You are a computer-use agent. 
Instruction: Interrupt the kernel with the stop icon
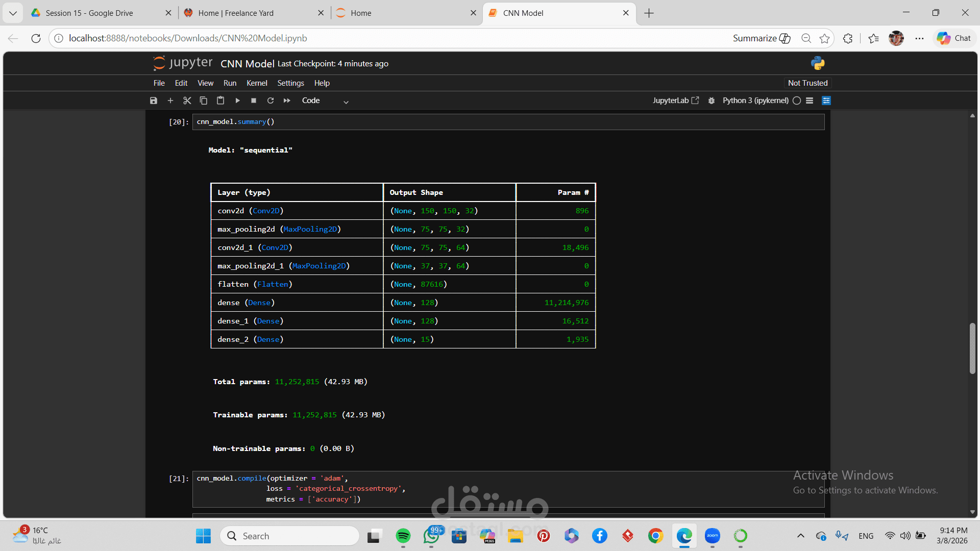254,101
